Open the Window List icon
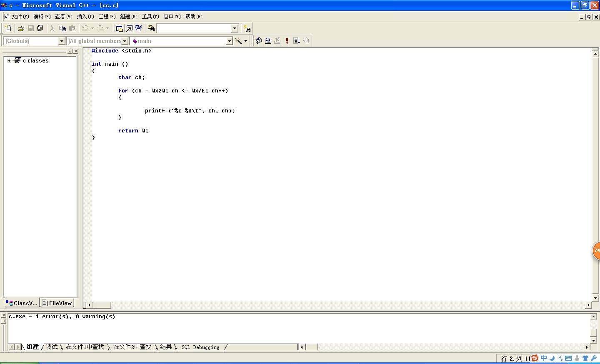The width and height of the screenshot is (600, 364). (138, 28)
